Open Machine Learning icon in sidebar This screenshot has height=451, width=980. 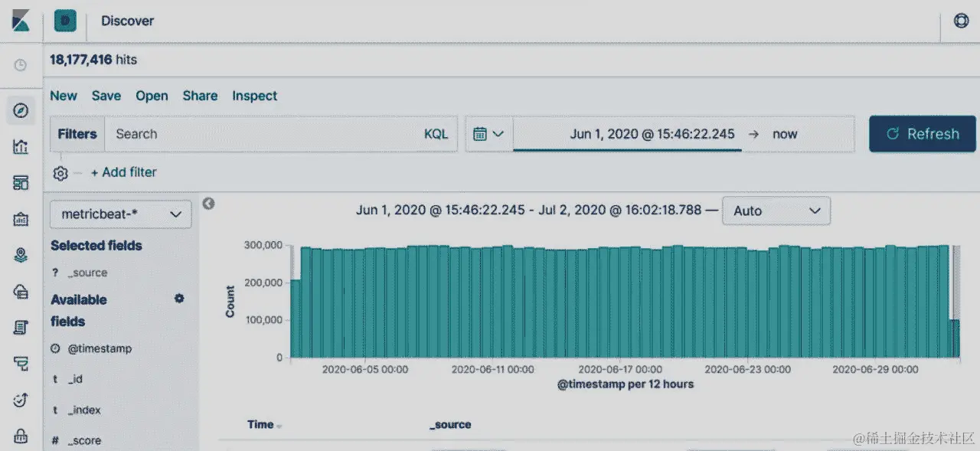(x=21, y=292)
